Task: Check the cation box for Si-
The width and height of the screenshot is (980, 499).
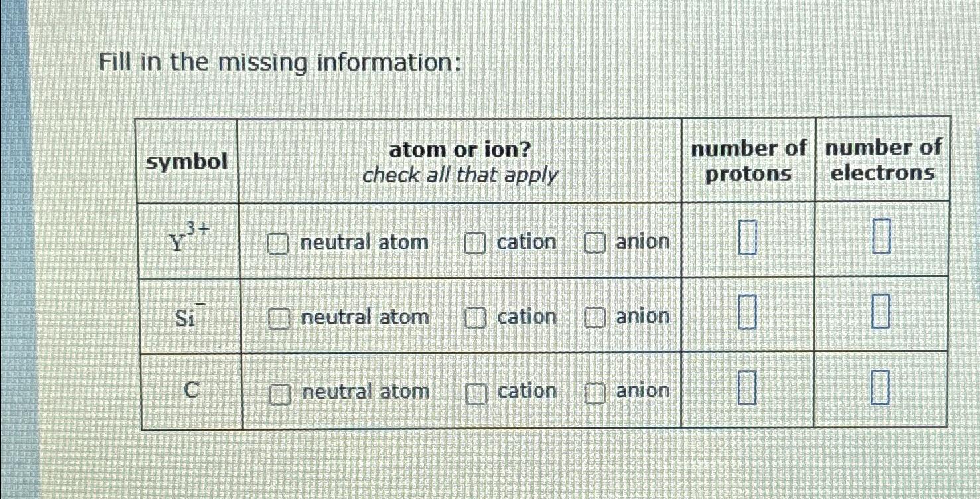Action: coord(475,317)
